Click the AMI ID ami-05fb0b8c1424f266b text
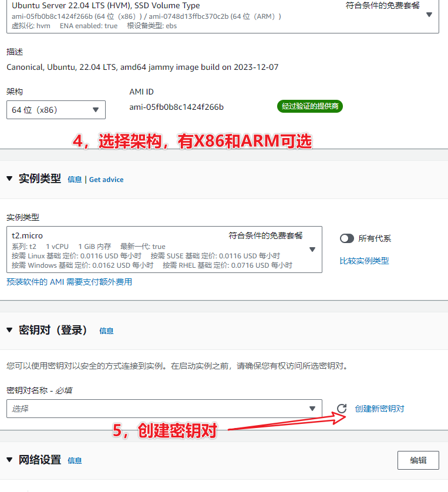 (x=176, y=107)
